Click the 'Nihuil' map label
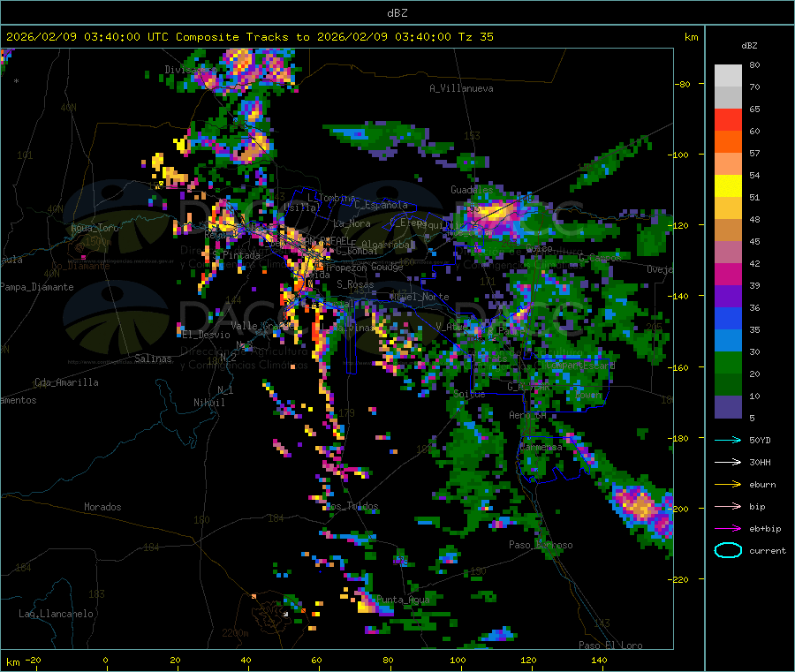795x672 pixels. [208, 403]
